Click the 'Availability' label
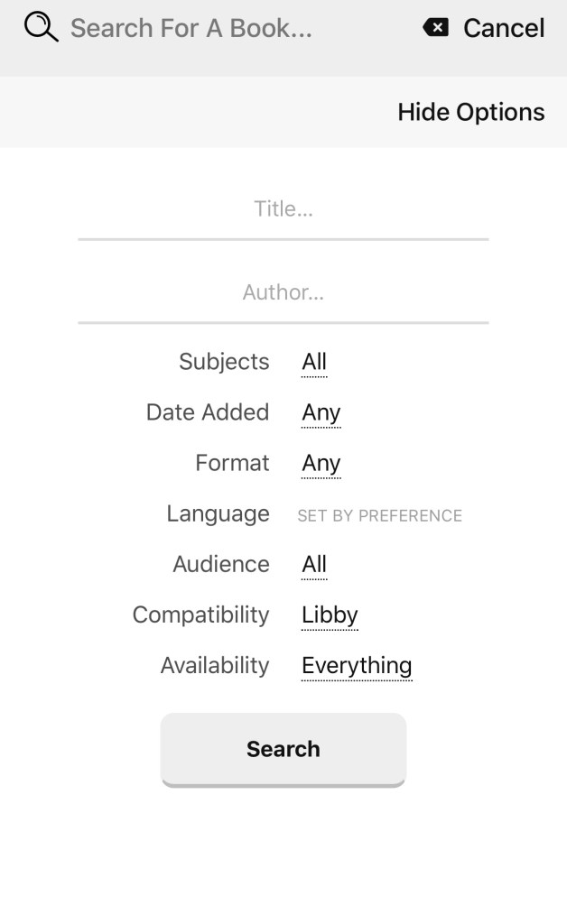 (215, 665)
